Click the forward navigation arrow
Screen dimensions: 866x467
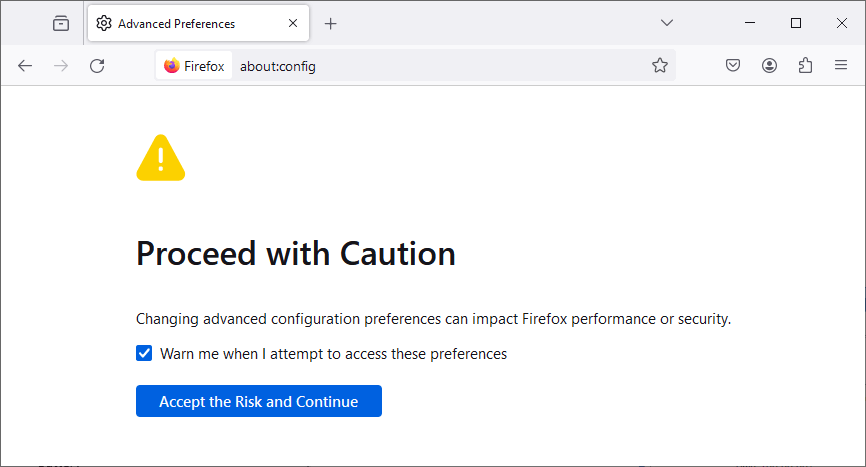[61, 66]
